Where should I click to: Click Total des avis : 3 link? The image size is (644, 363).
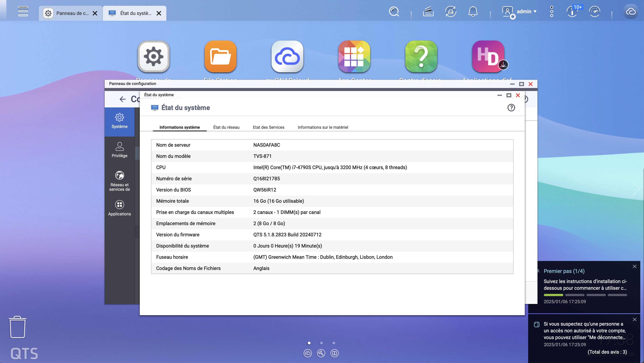tap(607, 352)
